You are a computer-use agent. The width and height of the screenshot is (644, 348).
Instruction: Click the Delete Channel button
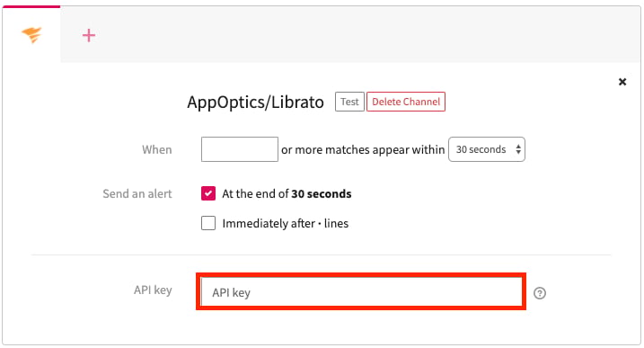click(406, 102)
